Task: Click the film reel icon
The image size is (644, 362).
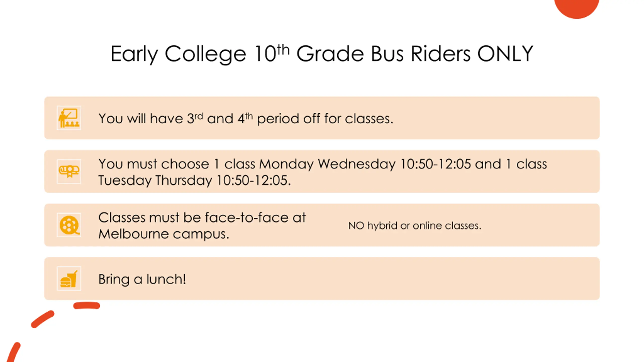Action: (x=69, y=225)
